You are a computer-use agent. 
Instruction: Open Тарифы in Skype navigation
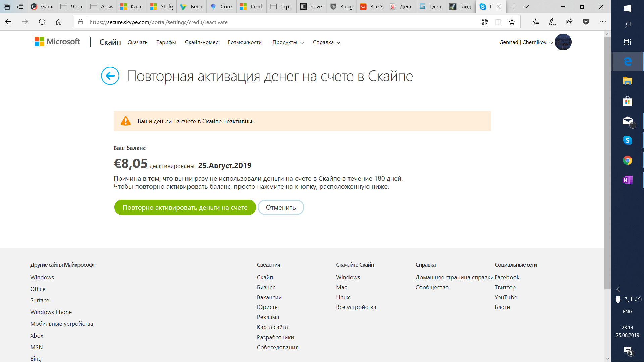click(x=166, y=42)
